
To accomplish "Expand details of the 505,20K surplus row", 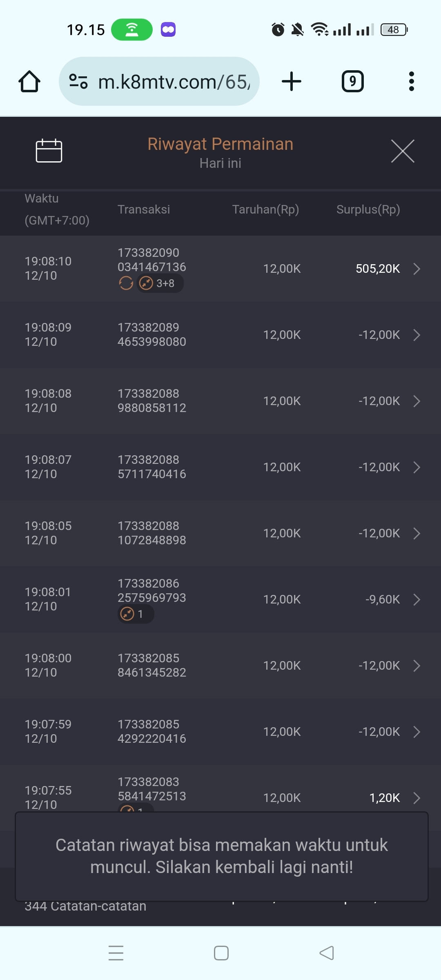I will point(416,269).
